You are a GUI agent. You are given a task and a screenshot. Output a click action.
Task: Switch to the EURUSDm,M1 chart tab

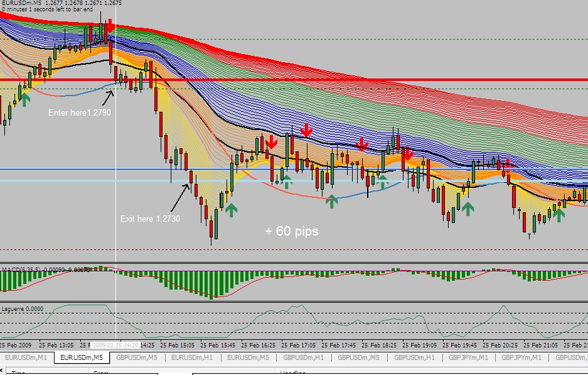point(26,357)
